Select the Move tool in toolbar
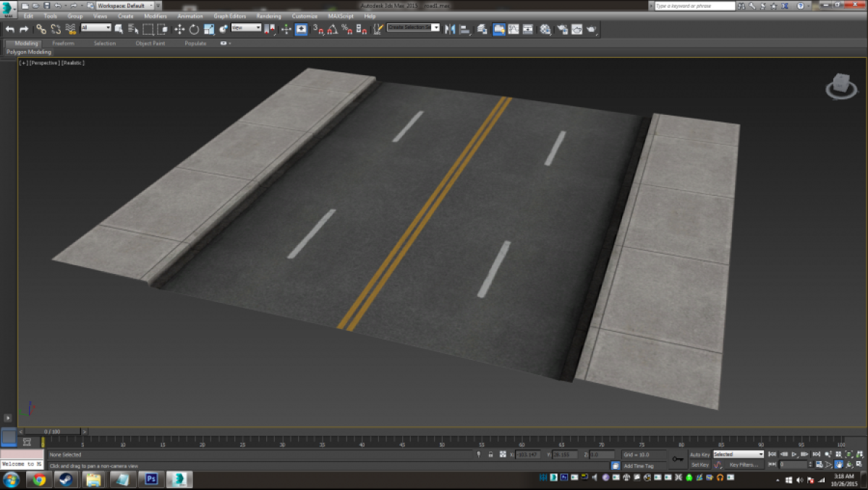The height and width of the screenshot is (490, 868). [x=179, y=30]
